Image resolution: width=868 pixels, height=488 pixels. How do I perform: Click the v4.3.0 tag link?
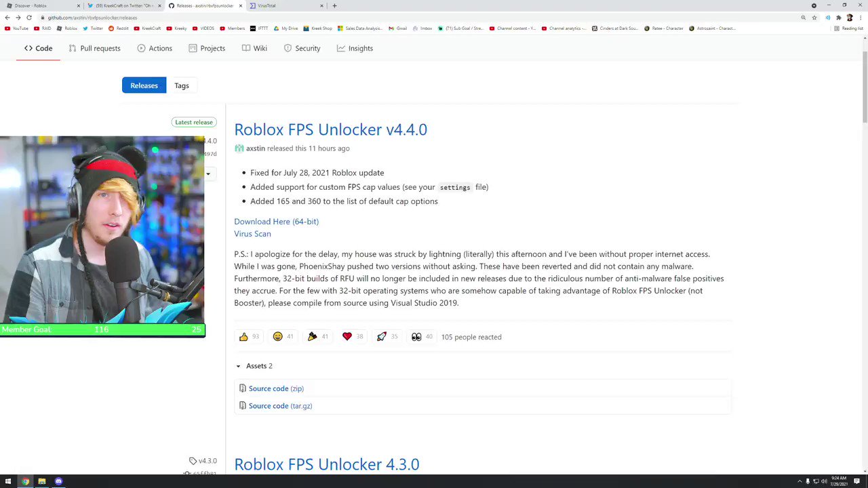(203, 461)
